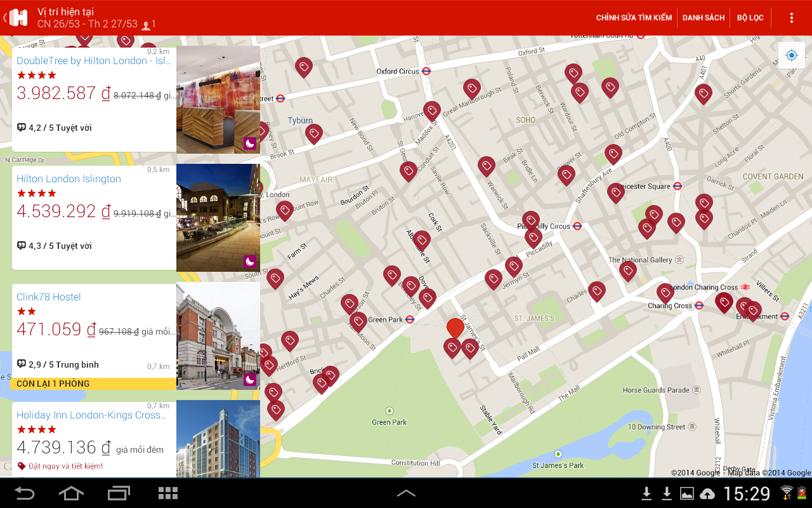Tap rating 2,9 / 5 Trung bình
Screen dimensions: 812x508
[x=58, y=364]
